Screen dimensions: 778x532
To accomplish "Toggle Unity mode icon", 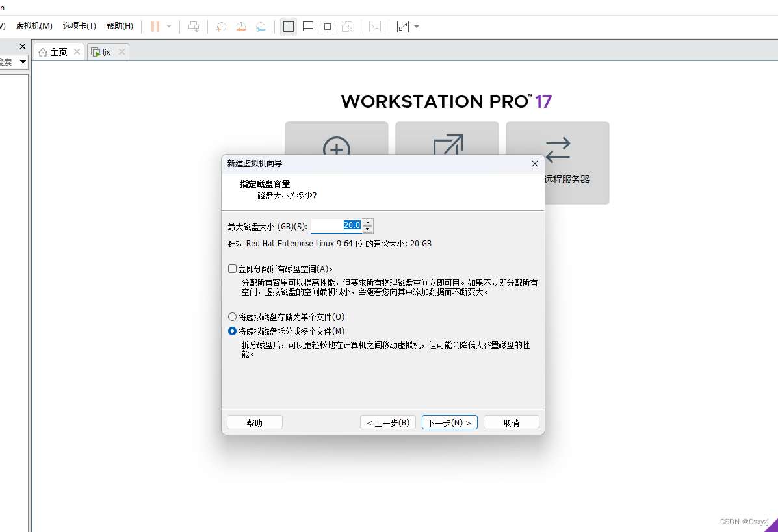I will tap(347, 27).
